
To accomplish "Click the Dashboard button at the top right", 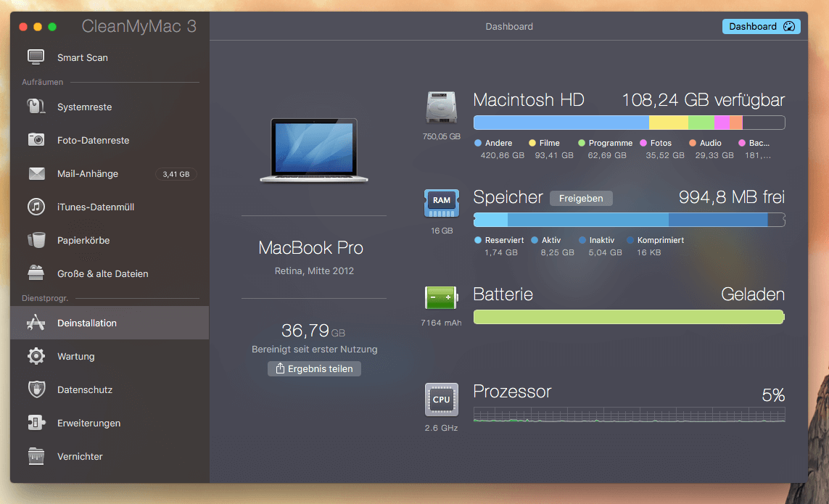I will tap(761, 26).
